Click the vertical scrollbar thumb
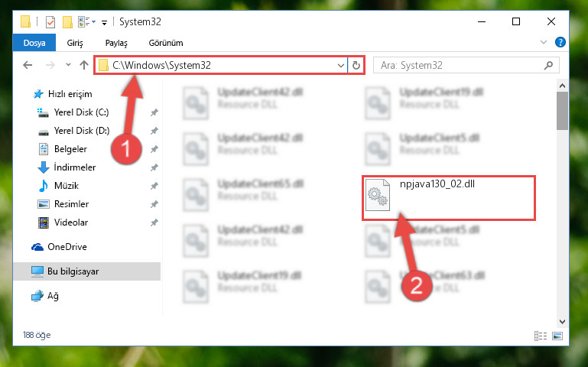 [x=562, y=111]
